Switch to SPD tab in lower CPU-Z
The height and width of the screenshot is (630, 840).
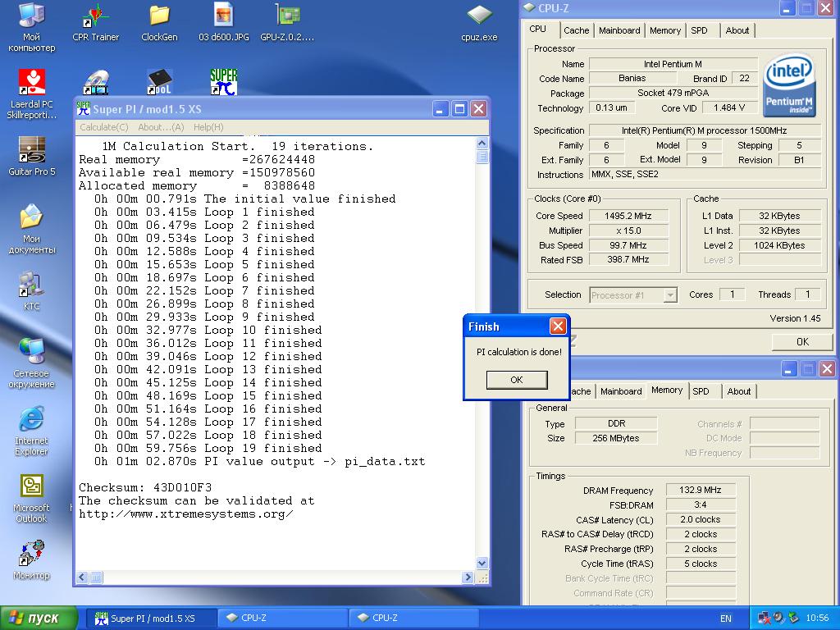[701, 391]
